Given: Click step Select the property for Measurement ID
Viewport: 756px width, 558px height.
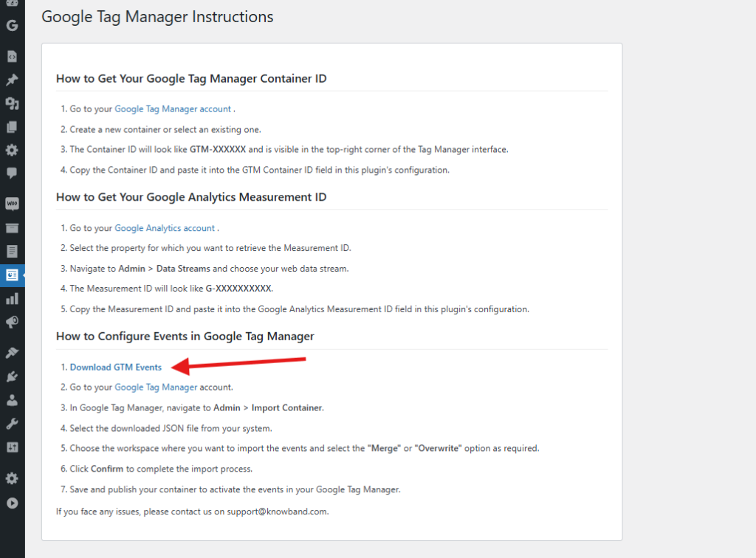Looking at the screenshot, I should (x=210, y=248).
